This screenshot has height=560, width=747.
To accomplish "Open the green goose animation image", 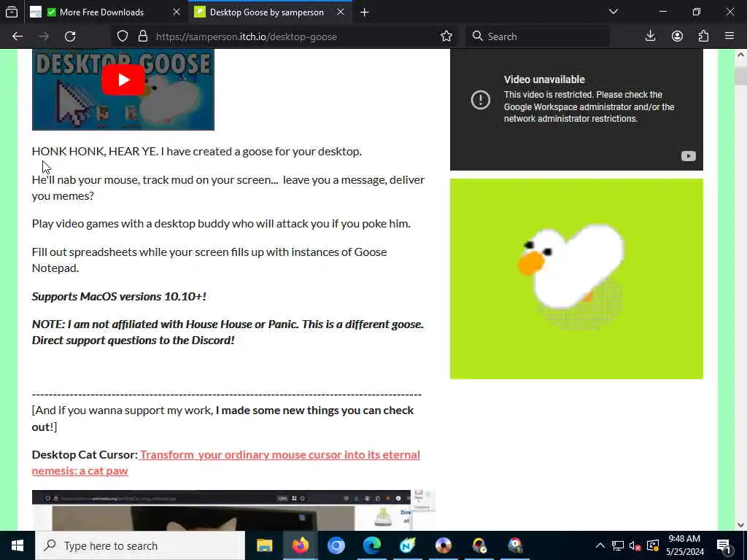I will (x=576, y=279).
